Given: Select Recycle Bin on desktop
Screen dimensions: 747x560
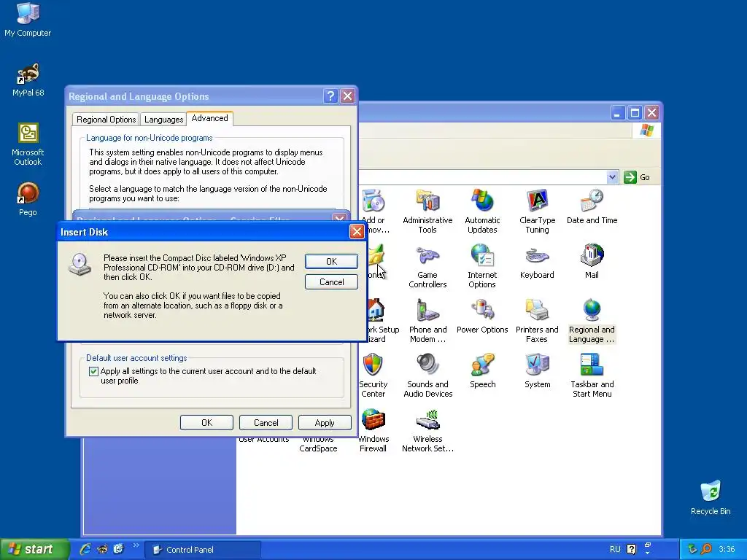Looking at the screenshot, I should click(711, 498).
